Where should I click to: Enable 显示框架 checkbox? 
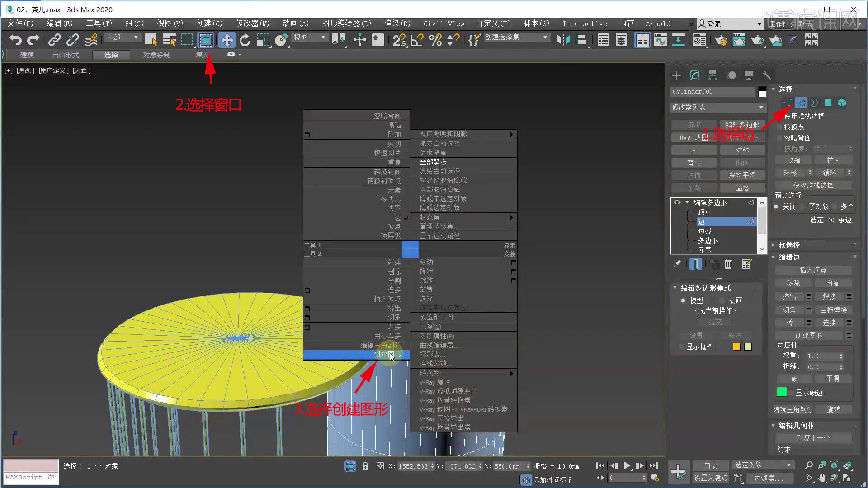point(682,347)
